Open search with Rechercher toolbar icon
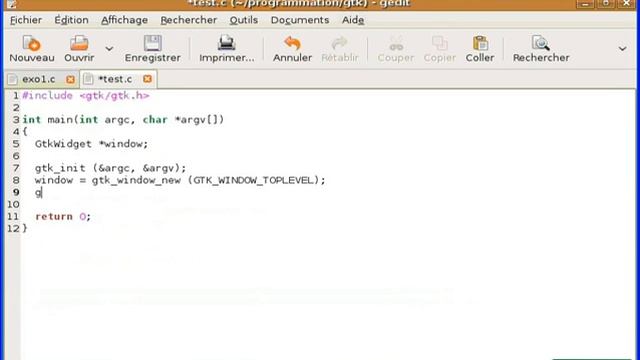This screenshot has height=360, width=640. [541, 49]
